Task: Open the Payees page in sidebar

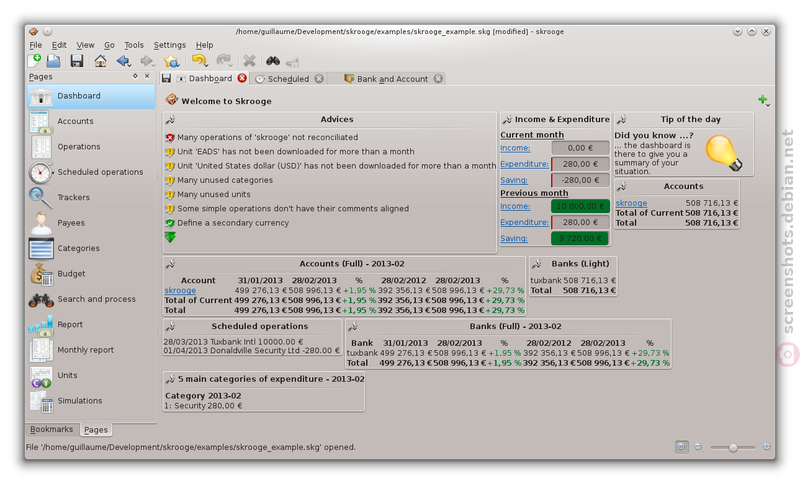Action: point(91,223)
